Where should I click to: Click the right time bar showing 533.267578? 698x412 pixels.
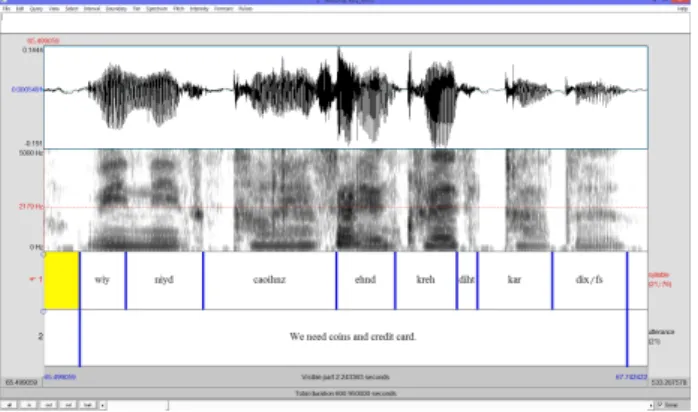tap(669, 383)
